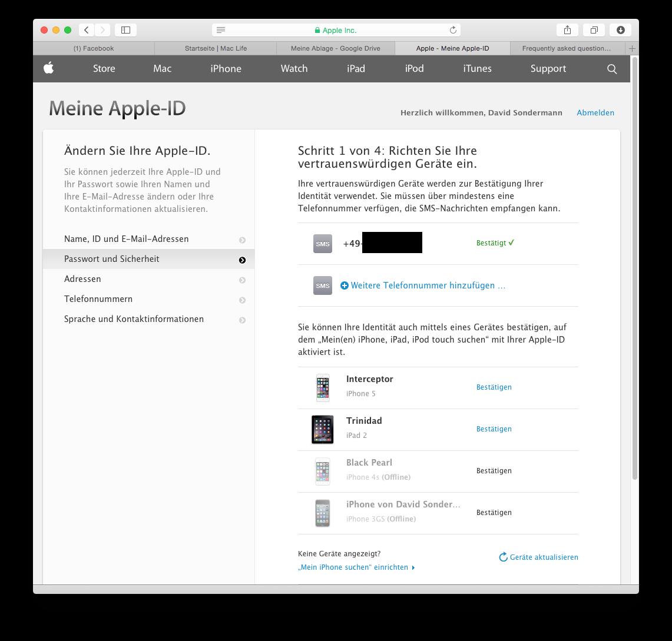Open Watch in Apple navigation

pos(294,68)
